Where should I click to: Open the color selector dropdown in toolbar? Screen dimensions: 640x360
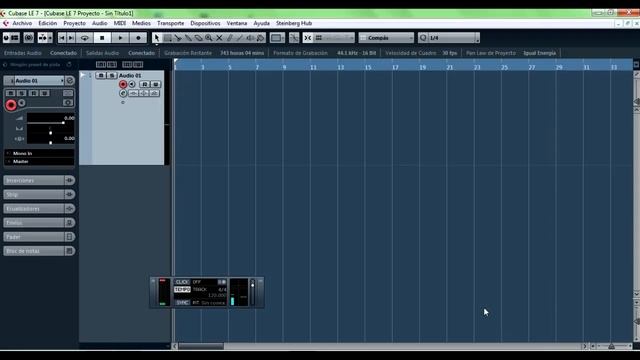(277, 38)
